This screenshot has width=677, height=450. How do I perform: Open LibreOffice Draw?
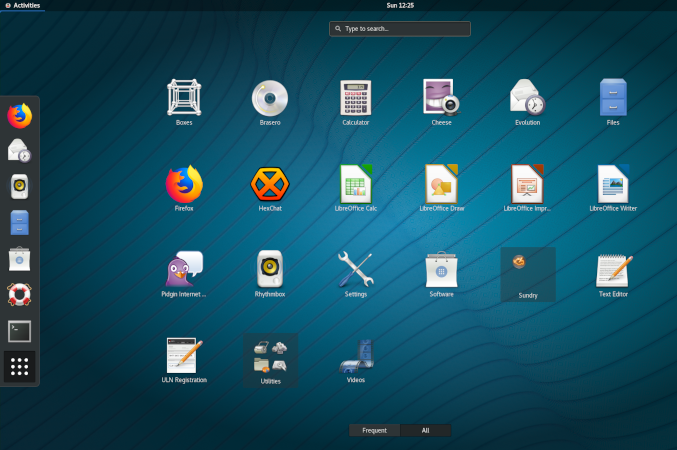(x=441, y=188)
